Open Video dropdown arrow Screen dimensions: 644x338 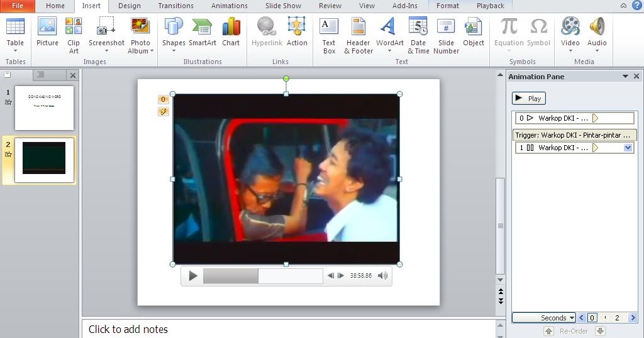click(x=570, y=51)
